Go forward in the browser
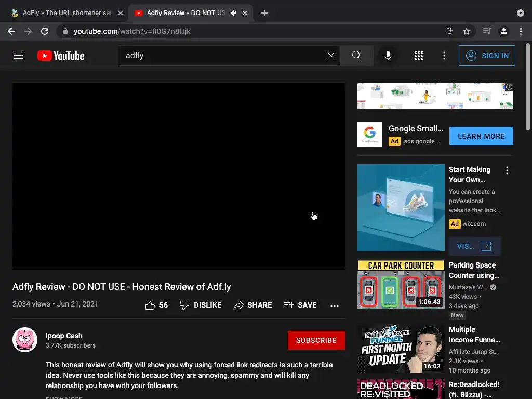Screen dimensions: 532x399 [x=28, y=31]
